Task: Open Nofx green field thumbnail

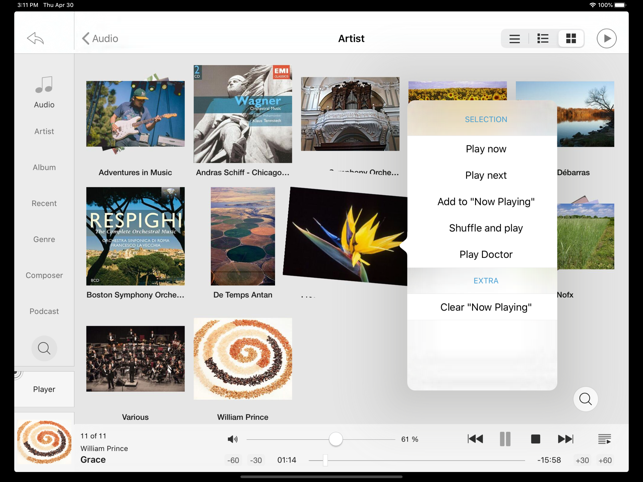Action: pyautogui.click(x=586, y=236)
